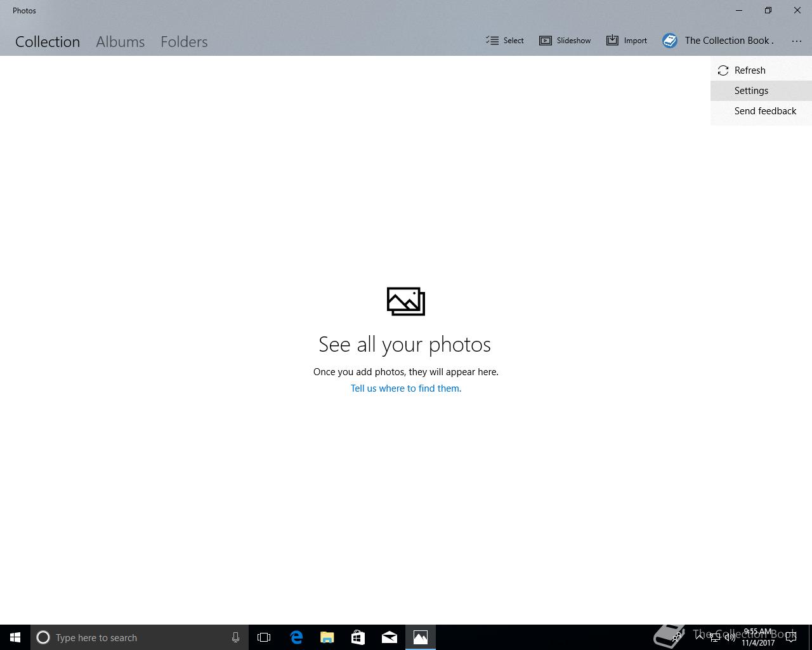Open Mail app from taskbar

tap(390, 637)
